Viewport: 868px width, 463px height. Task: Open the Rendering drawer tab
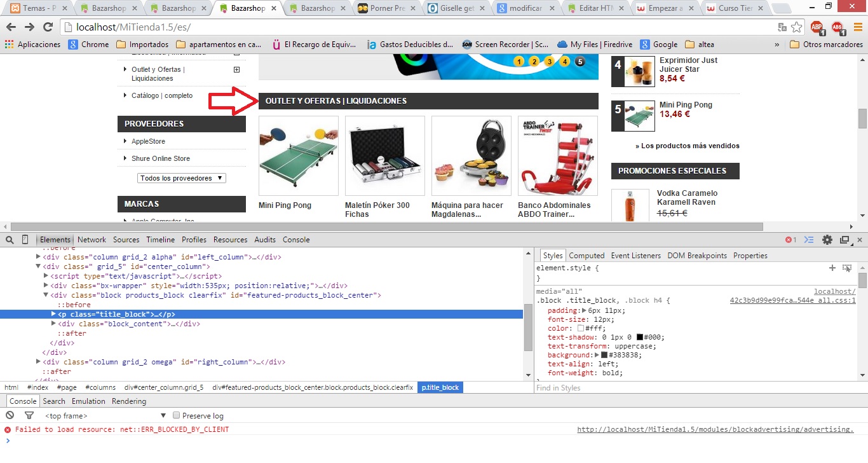click(x=129, y=401)
